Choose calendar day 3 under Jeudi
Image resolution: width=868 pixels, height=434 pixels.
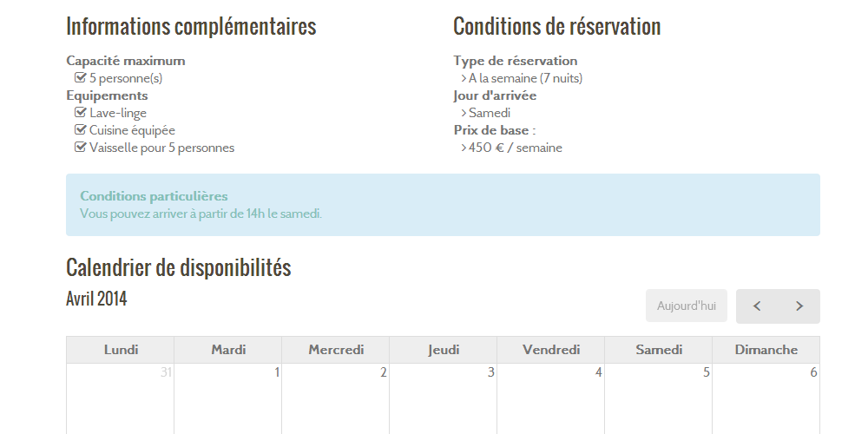(443, 398)
